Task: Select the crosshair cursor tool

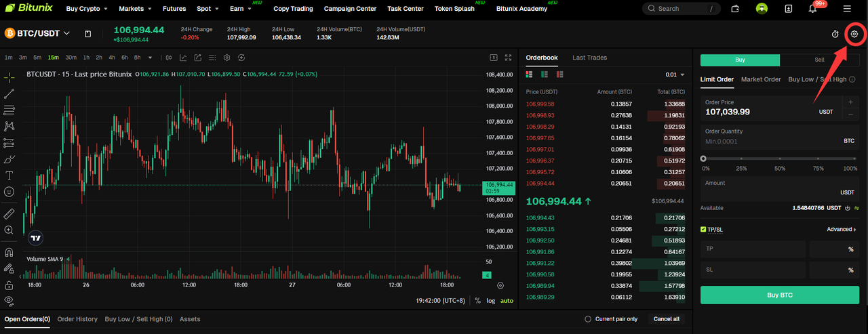Action: 9,77
